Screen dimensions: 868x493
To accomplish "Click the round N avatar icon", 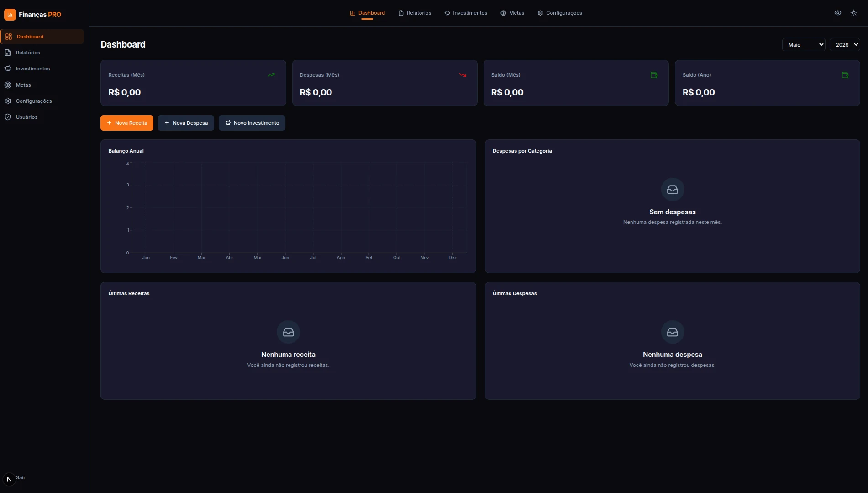I will click(x=9, y=479).
